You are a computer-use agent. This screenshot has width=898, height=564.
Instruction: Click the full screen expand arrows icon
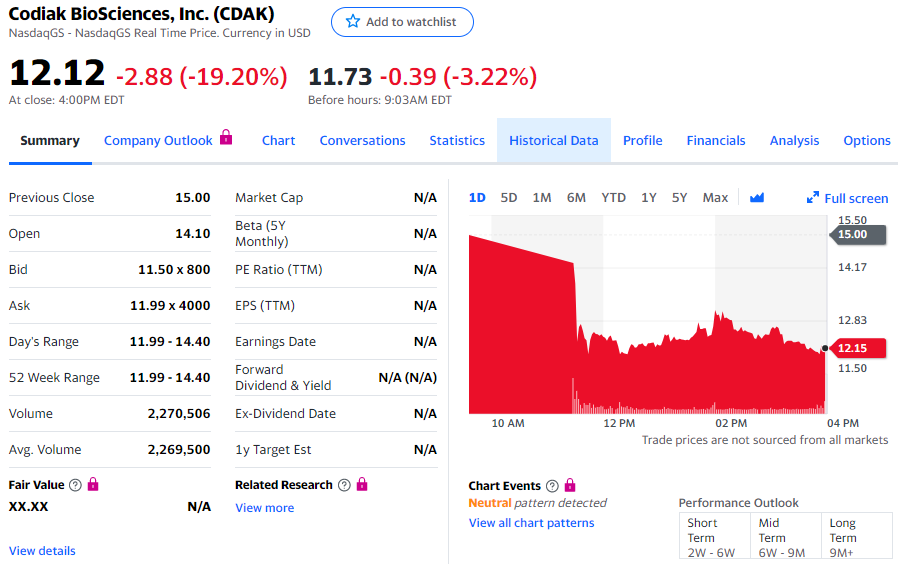pyautogui.click(x=812, y=198)
